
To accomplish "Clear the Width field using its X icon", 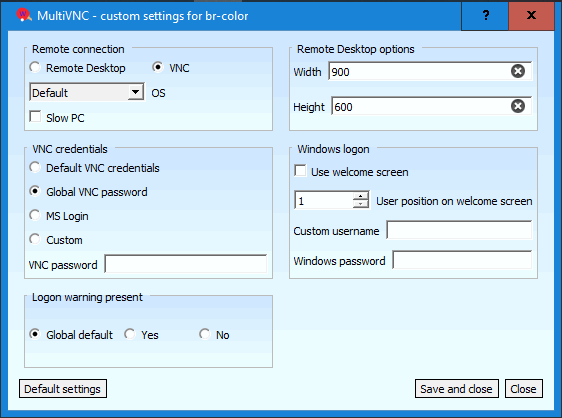I will (518, 71).
